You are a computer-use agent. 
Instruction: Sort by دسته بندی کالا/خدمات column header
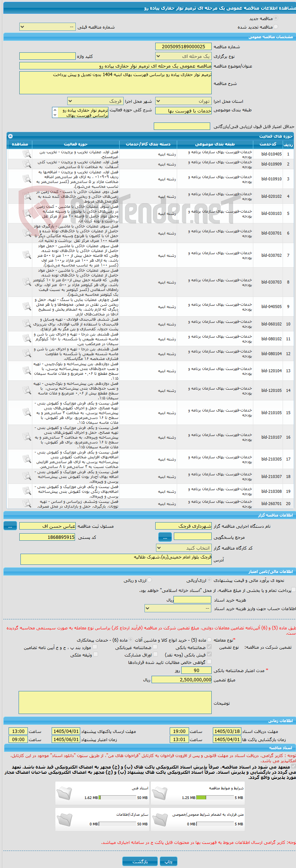(148, 144)
